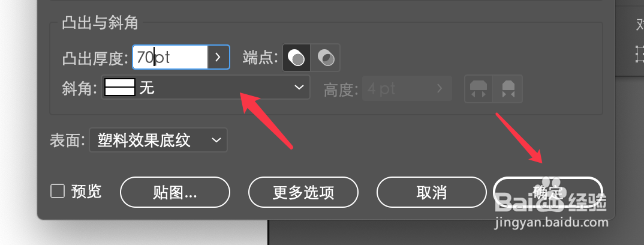
Task: Confirm the dialog with 确定
Action: click(x=548, y=192)
